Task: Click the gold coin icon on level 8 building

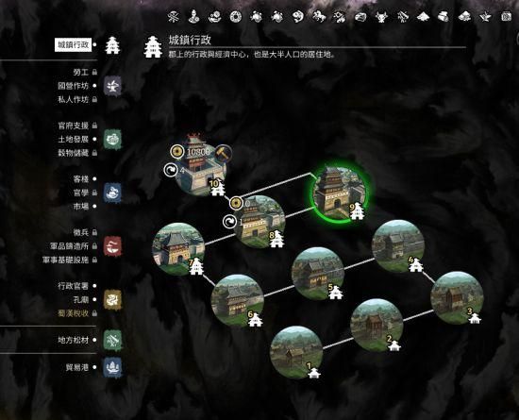Action: [236, 203]
